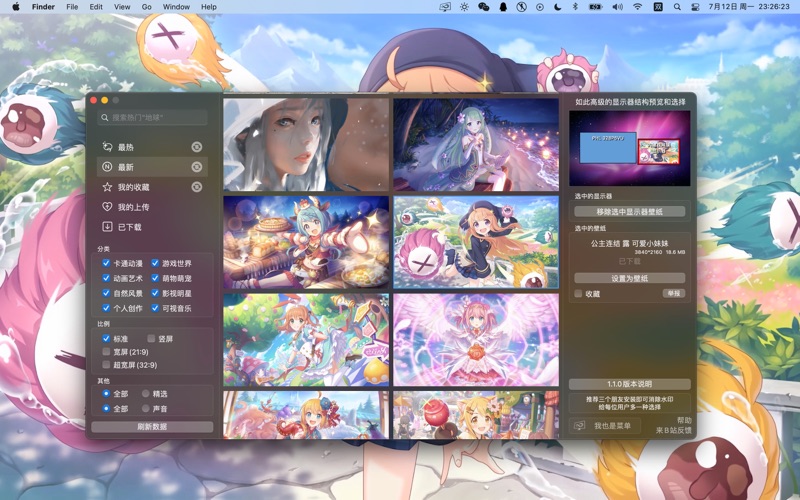Open the Window menu
This screenshot has width=800, height=500.
coord(176,7)
